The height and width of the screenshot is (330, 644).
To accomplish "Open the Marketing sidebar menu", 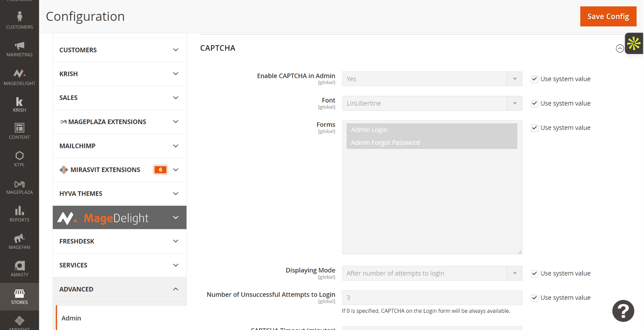I will coord(19,49).
